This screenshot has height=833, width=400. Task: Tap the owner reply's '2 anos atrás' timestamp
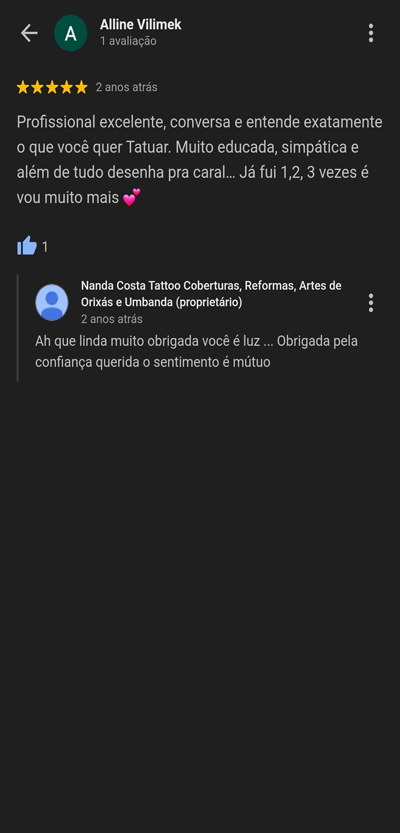[x=112, y=319]
